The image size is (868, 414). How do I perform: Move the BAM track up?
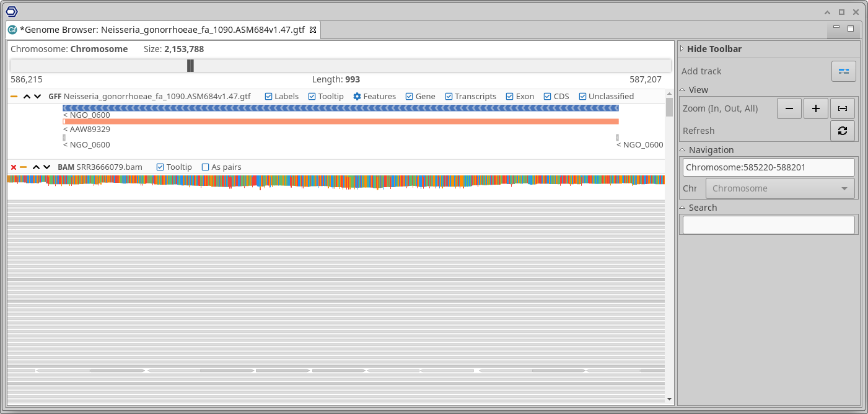click(x=36, y=167)
